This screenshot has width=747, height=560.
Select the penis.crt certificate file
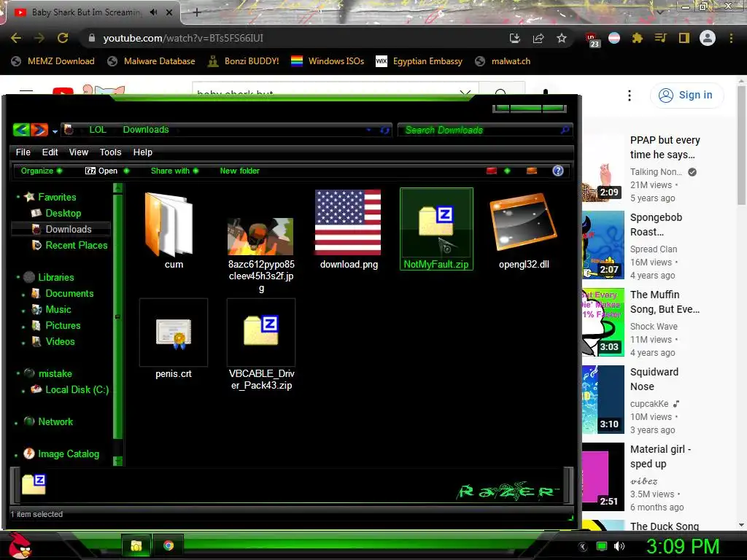[x=174, y=340]
